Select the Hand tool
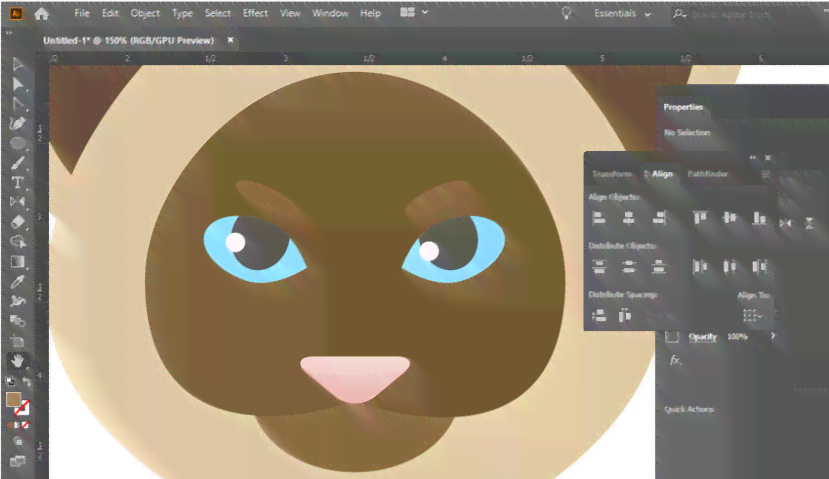829x479 pixels. (17, 361)
